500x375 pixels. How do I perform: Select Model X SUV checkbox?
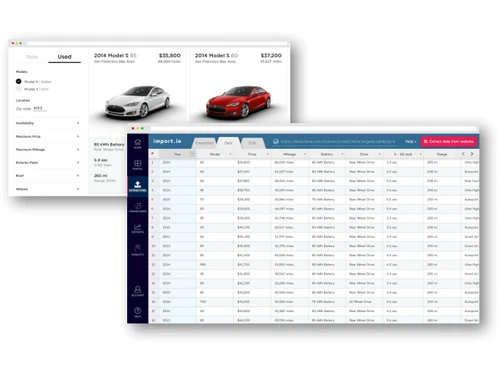(19, 89)
